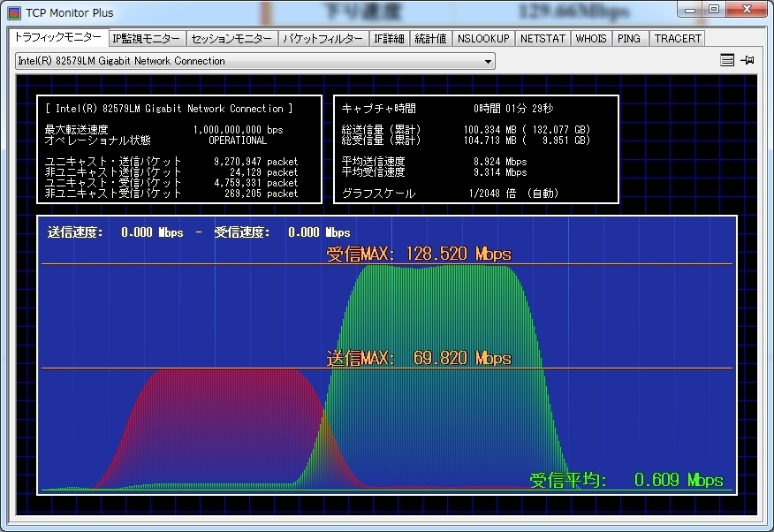Select the WHOIS tab
774x532 pixels.
click(591, 39)
